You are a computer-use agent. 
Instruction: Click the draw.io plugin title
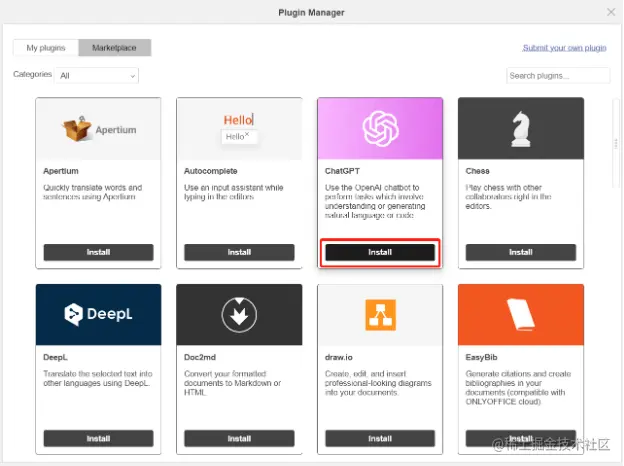(339, 357)
